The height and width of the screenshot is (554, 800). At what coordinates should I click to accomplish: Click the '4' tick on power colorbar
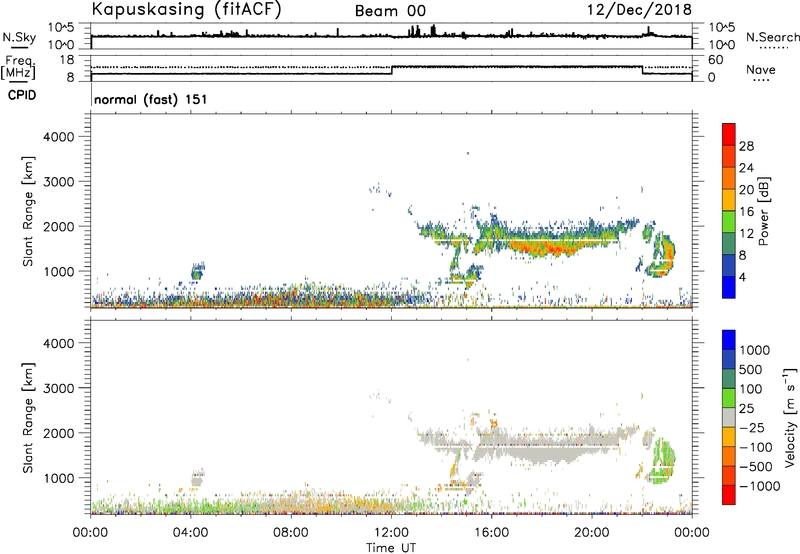[x=742, y=277]
